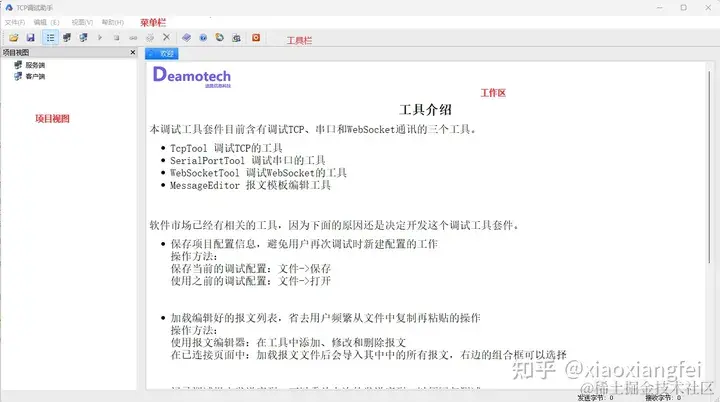Click the globe toolbar icon
The height and width of the screenshot is (402, 720).
coord(219,38)
